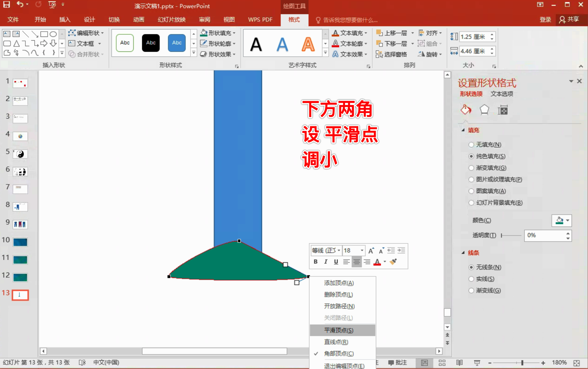The image size is (588, 369).
Task: Apply the blue WordArt style A
Action: coord(282,44)
